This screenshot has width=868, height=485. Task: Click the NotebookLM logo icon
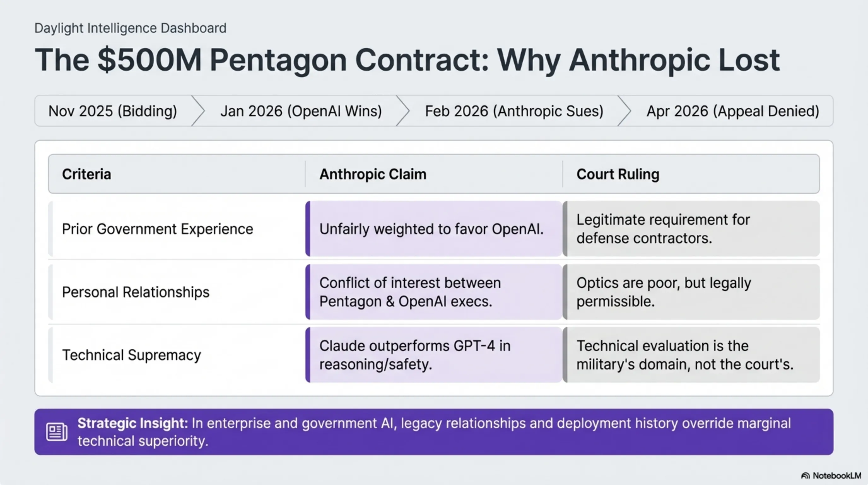coord(805,476)
